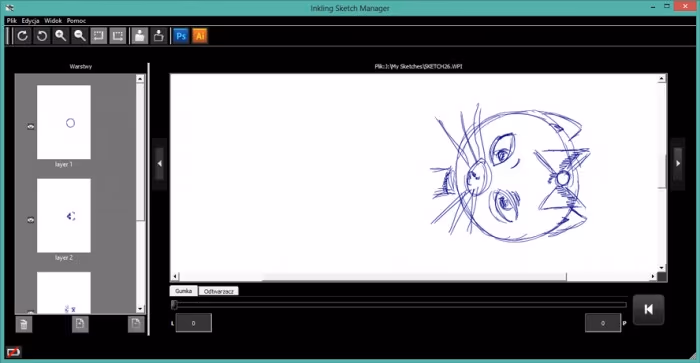
Task: Select the layer 2 thumbnail
Action: click(x=64, y=215)
